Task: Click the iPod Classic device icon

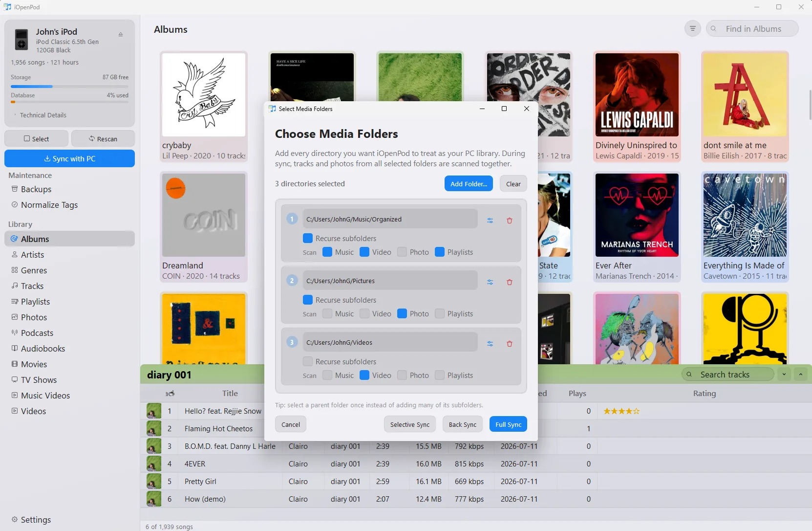Action: pyautogui.click(x=21, y=40)
